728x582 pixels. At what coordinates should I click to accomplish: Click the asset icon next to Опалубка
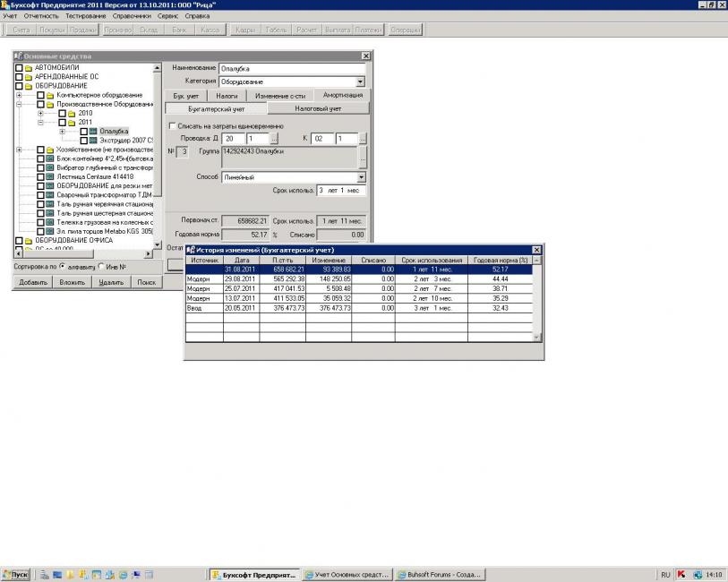click(94, 132)
